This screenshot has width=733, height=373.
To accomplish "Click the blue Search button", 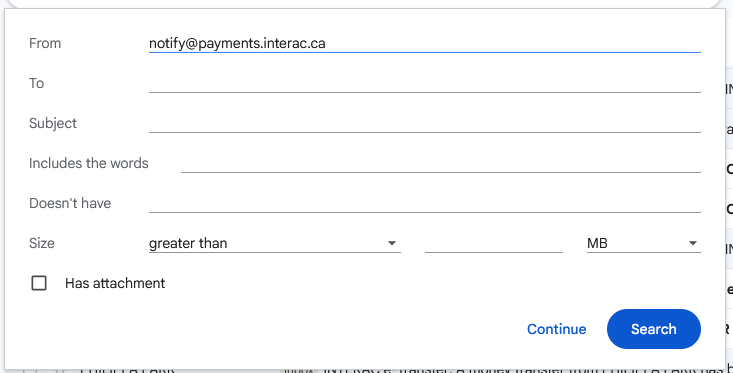I will tap(654, 329).
